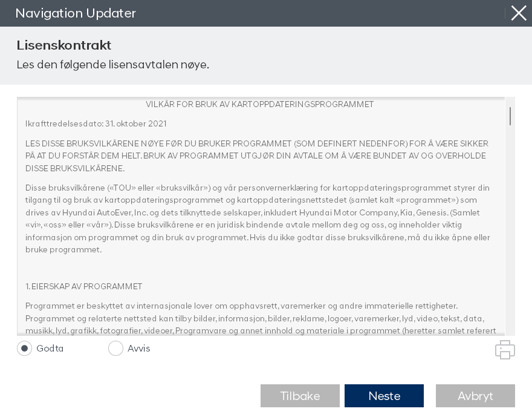Screen dimensions: 532x420
Task: Click the Navigation Updater title bar text
Action: (x=76, y=13)
